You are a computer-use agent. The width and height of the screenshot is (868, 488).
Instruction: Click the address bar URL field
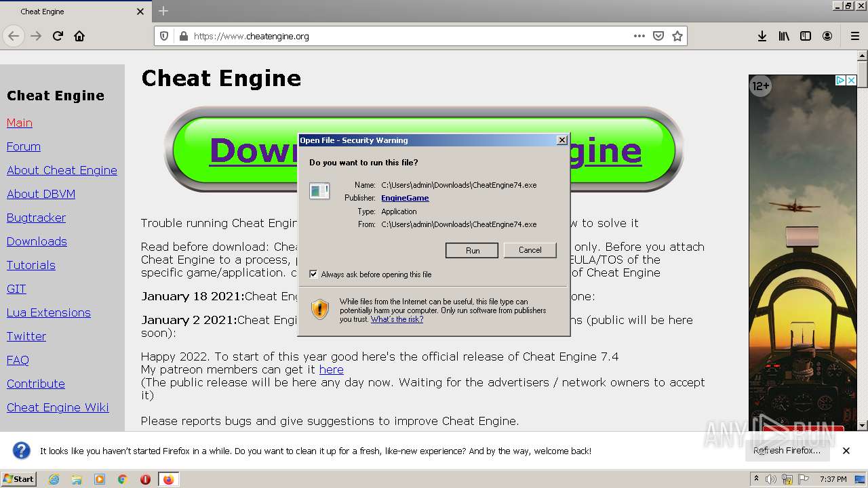tap(410, 36)
